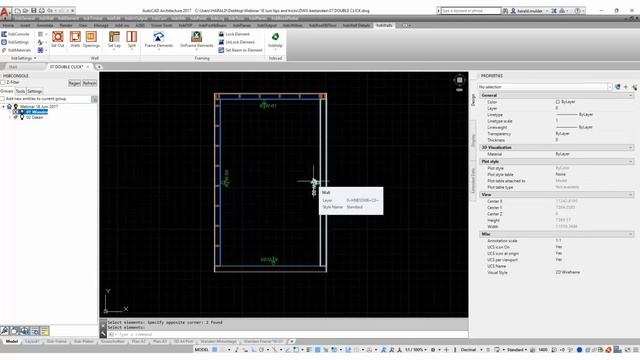Click the MODEL button in status bar
Viewport: 640px width, 360px height.
pos(201,350)
